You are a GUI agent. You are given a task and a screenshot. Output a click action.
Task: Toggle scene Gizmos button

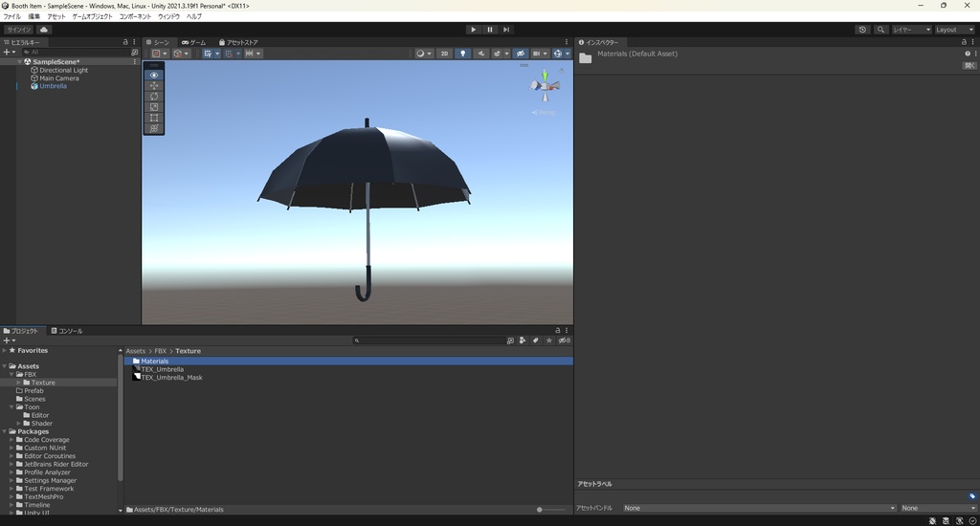pyautogui.click(x=558, y=54)
